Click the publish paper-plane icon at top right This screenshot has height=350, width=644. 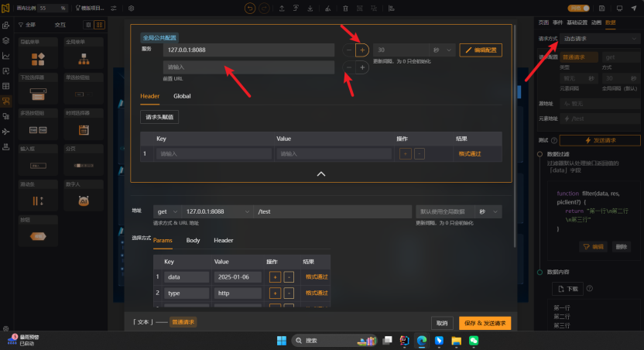pyautogui.click(x=634, y=9)
